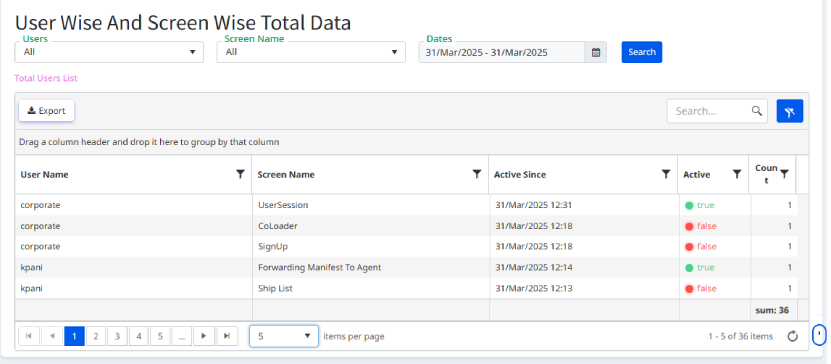
Task: Sort by the Count column header
Action: [766, 174]
